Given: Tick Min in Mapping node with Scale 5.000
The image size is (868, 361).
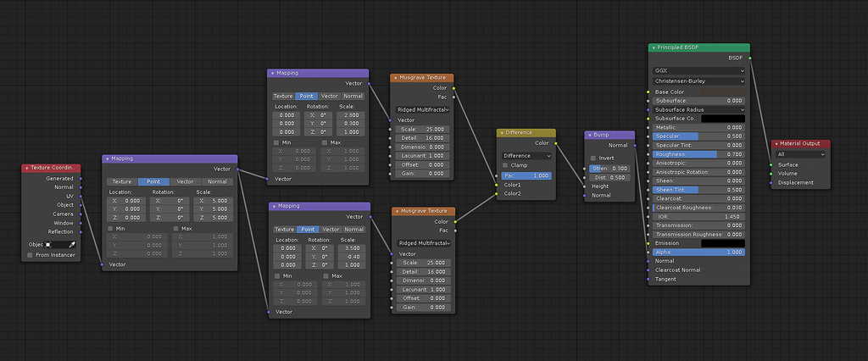Looking at the screenshot, I should coord(111,228).
